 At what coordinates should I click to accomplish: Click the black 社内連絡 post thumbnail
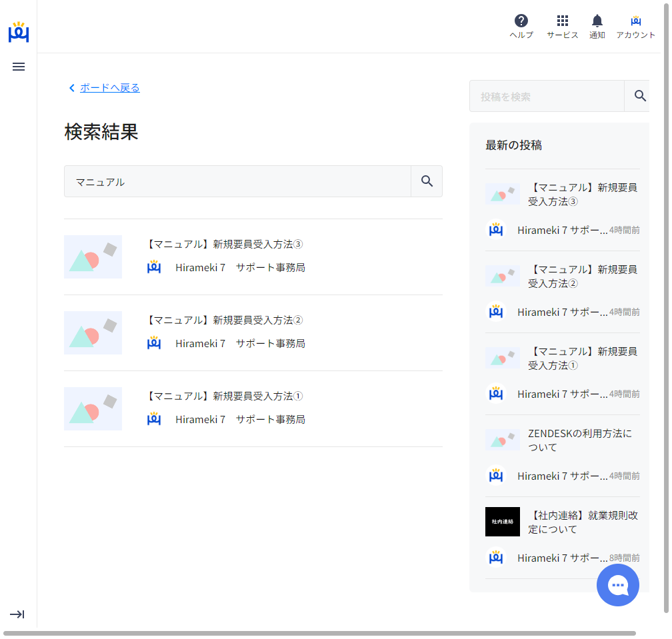[502, 522]
